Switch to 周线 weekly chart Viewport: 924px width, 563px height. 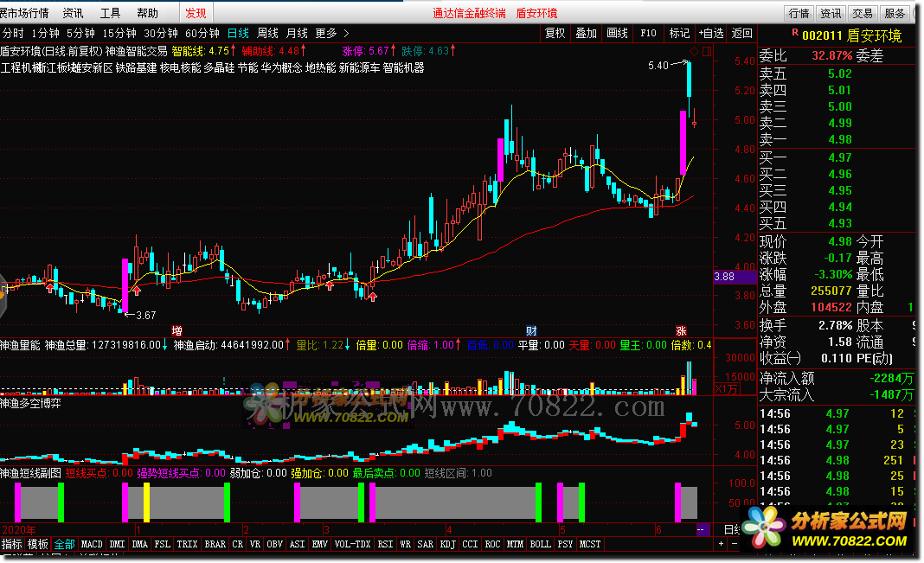coord(267,34)
